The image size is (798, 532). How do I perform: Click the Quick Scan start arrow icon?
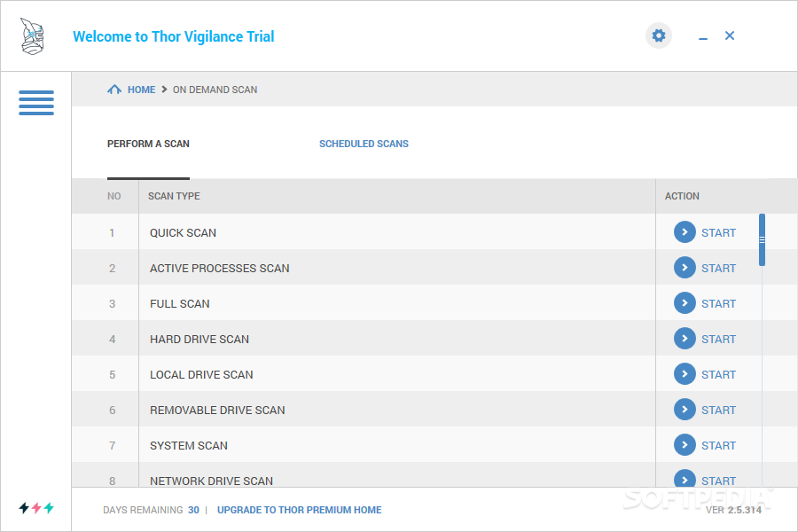point(685,232)
